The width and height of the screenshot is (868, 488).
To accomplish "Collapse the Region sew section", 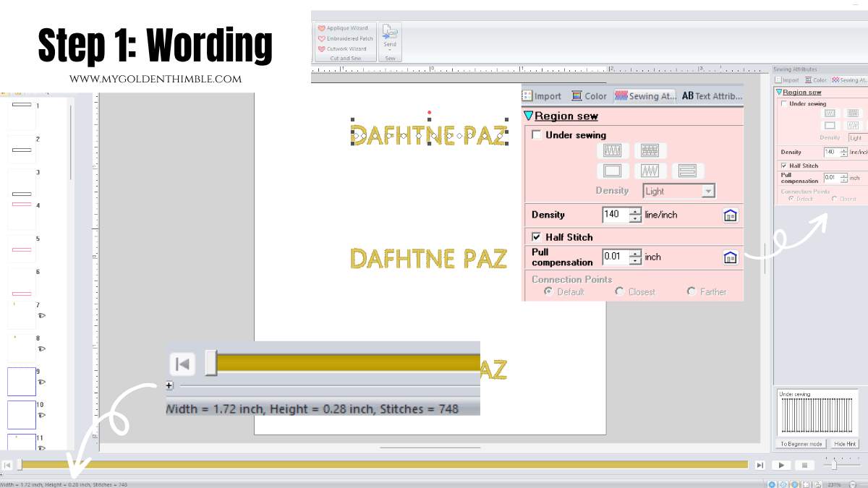I will [x=527, y=116].
